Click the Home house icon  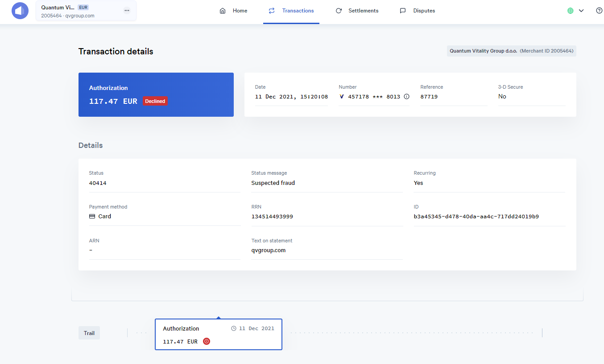point(223,11)
